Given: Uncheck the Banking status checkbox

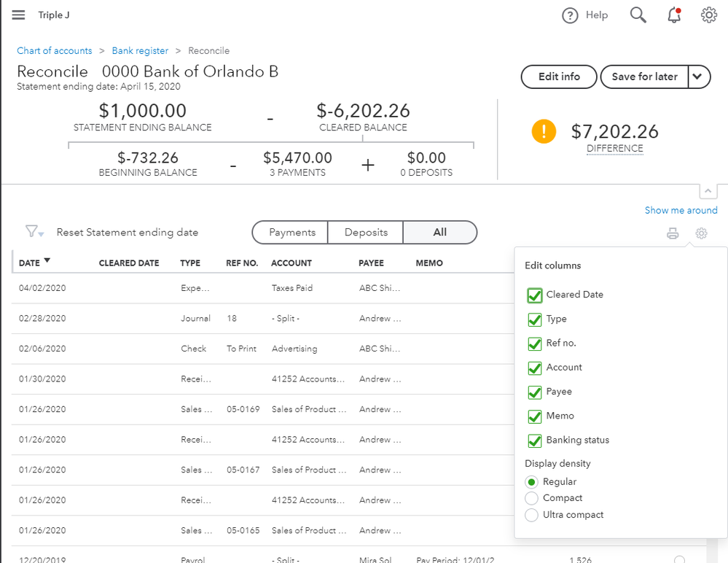Looking at the screenshot, I should 535,440.
